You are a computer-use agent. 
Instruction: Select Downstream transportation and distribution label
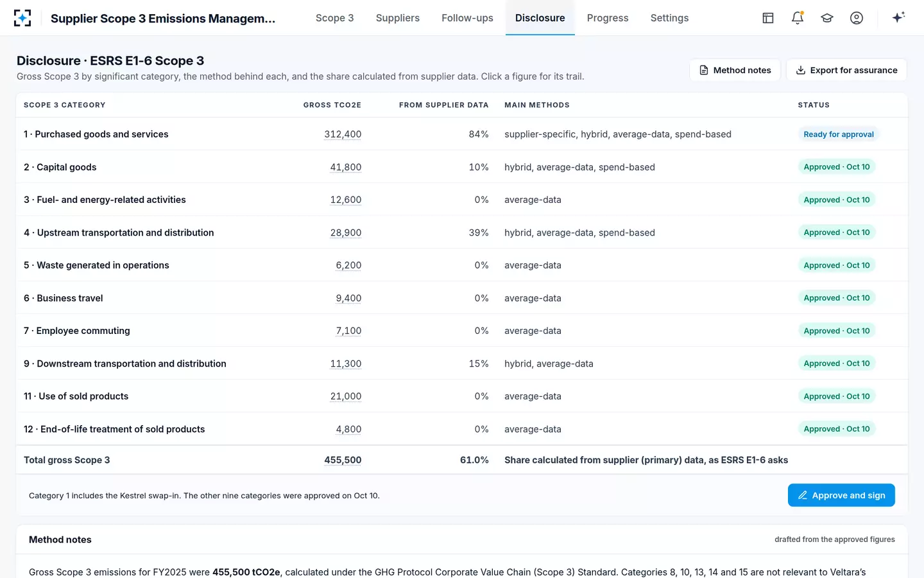point(125,363)
